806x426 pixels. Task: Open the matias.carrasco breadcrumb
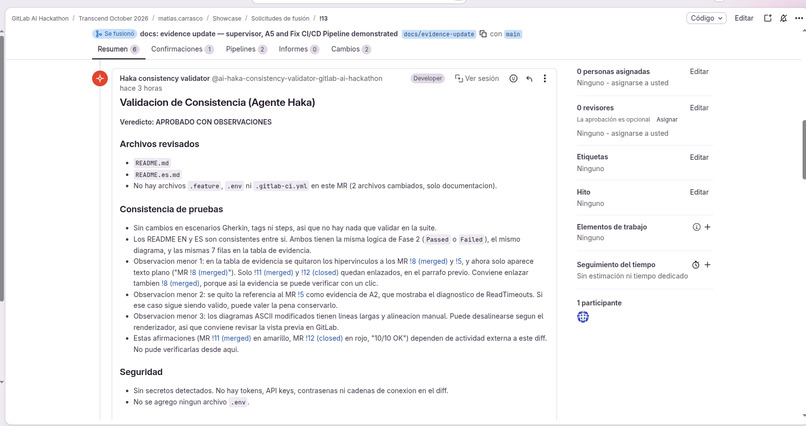coord(180,18)
